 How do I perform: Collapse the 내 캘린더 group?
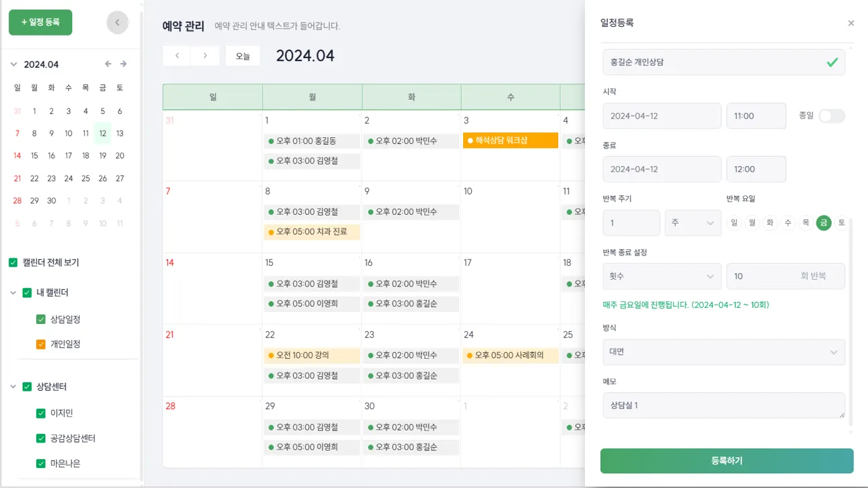tap(13, 293)
